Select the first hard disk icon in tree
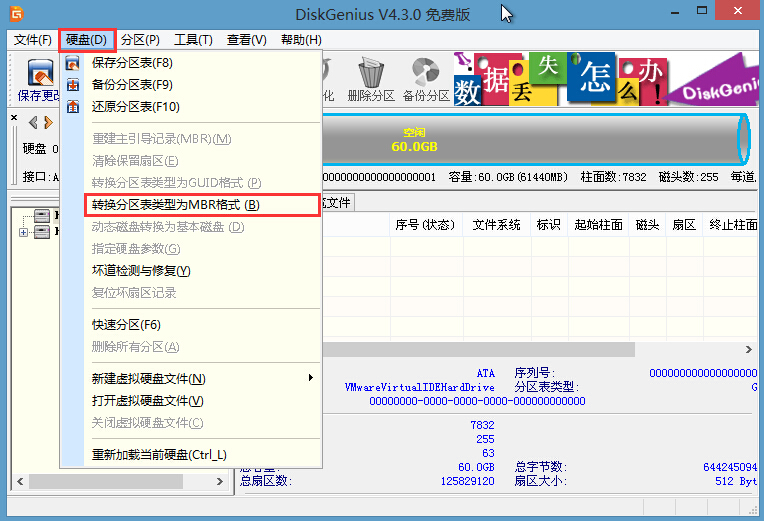764x521 pixels. pyautogui.click(x=42, y=215)
